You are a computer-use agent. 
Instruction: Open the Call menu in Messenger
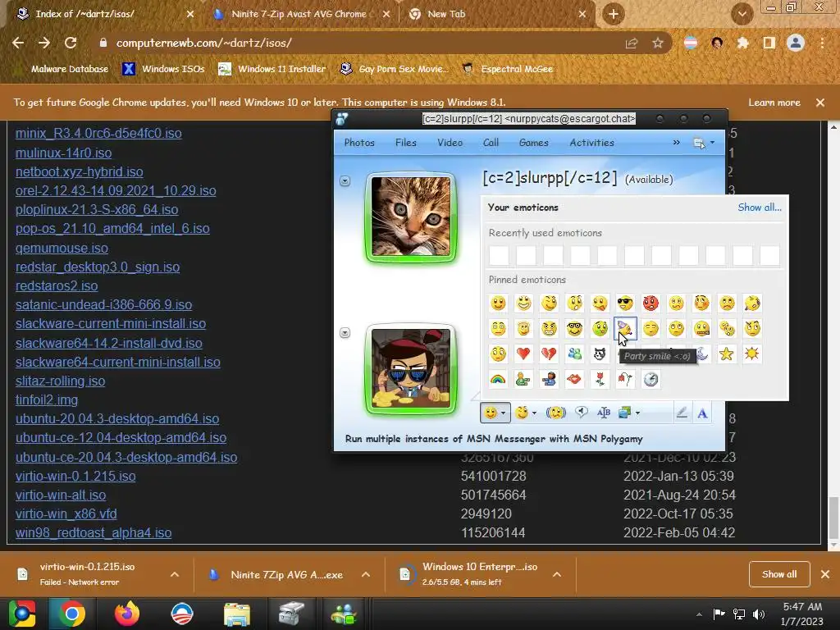pyautogui.click(x=491, y=143)
